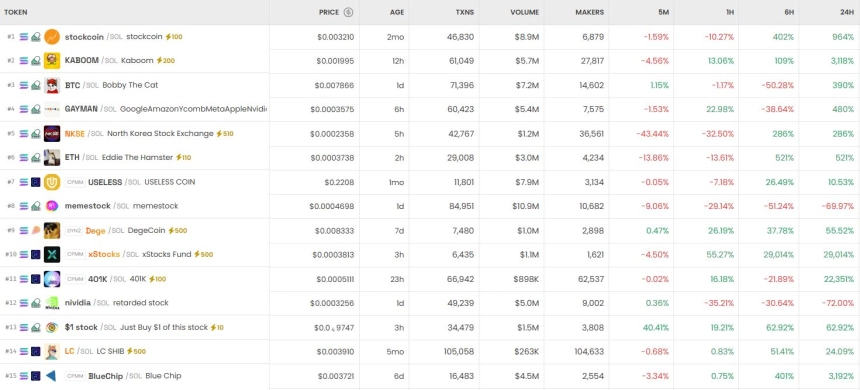Click the DEX icon next to GAYMAN row
Screen dimensions: 860x390
[36, 109]
